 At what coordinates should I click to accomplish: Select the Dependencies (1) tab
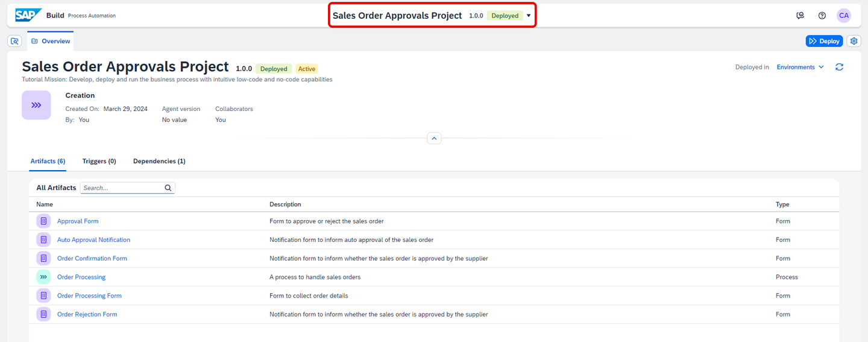coord(159,161)
